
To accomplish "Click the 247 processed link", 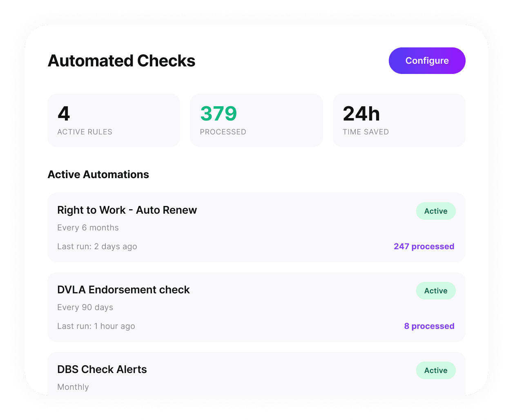I will click(424, 246).
